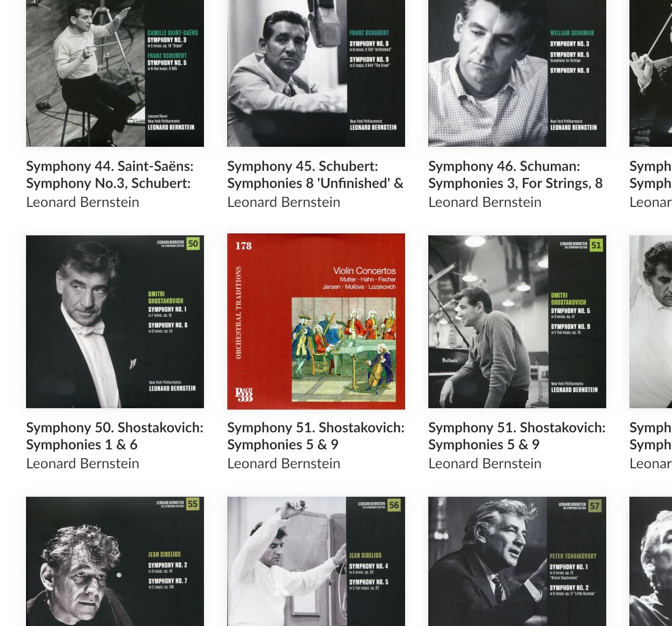Click the Symphony 51 title under the red cover
The image size is (672, 626).
pos(316,436)
